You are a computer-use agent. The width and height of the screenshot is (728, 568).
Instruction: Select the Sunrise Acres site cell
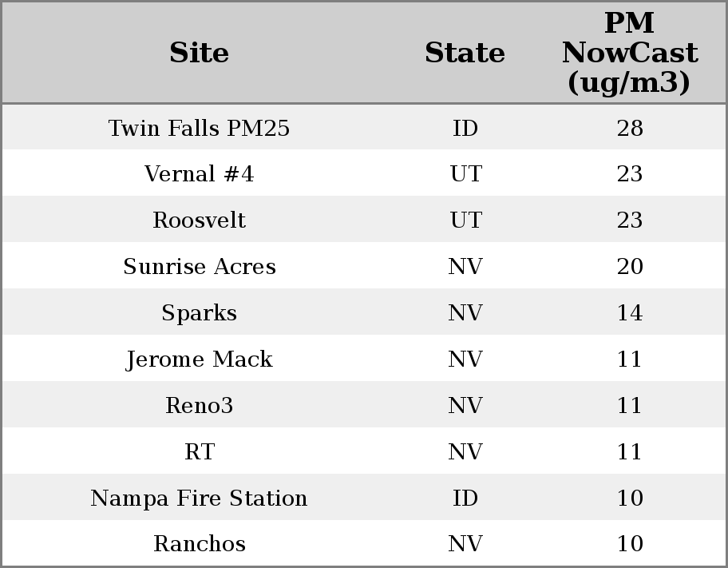[x=200, y=267]
